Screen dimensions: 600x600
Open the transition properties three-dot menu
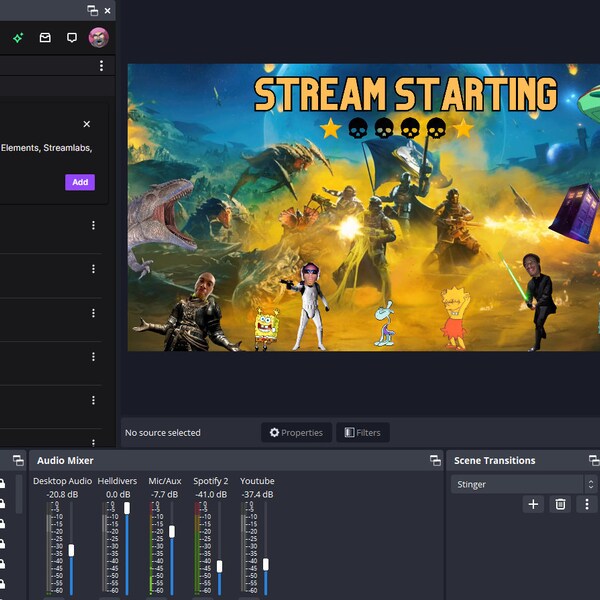coord(587,504)
